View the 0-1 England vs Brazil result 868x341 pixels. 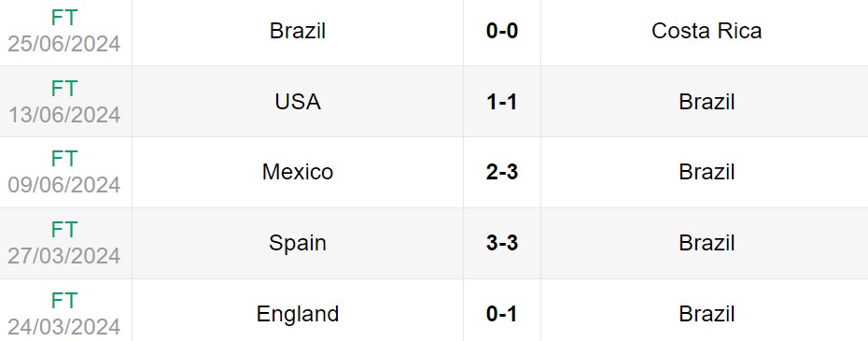tap(502, 314)
